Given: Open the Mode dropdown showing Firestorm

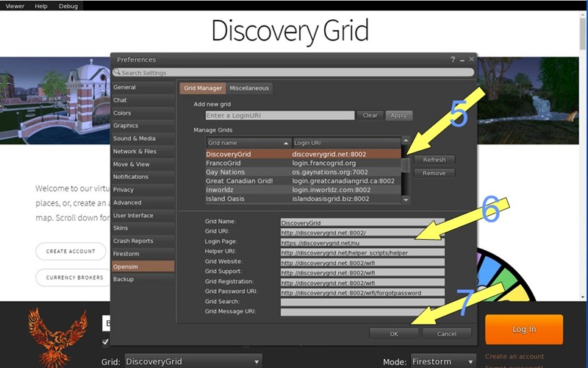Looking at the screenshot, I should 443,361.
